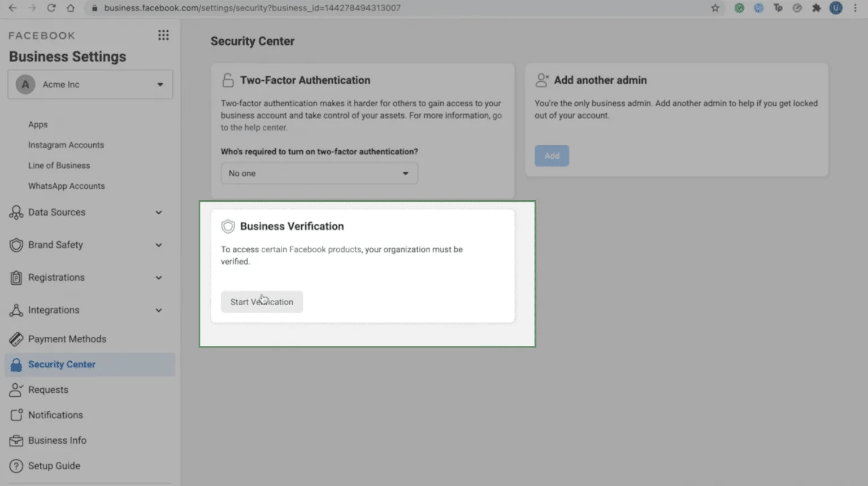The height and width of the screenshot is (486, 868).
Task: Expand the Data Sources section
Action: (159, 212)
